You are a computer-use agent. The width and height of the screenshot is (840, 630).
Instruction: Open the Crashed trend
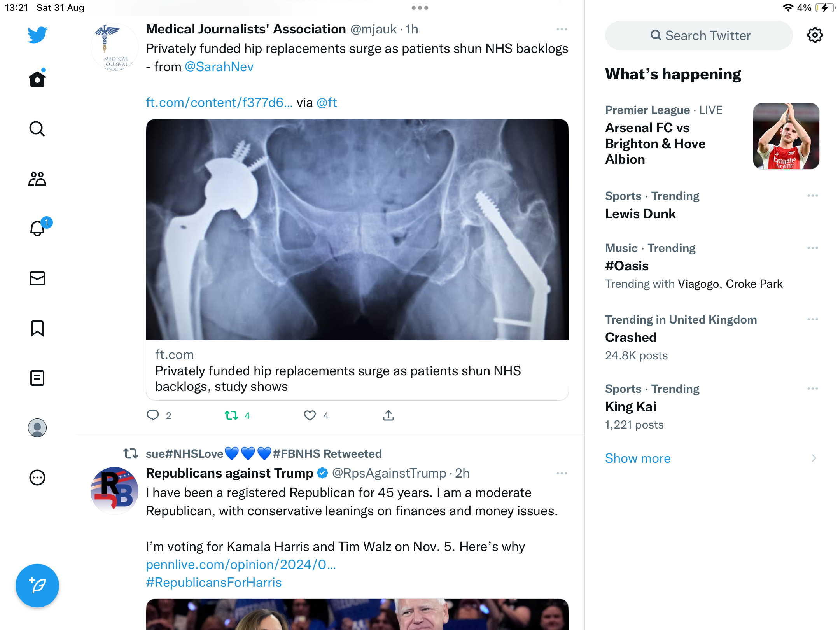click(x=631, y=338)
